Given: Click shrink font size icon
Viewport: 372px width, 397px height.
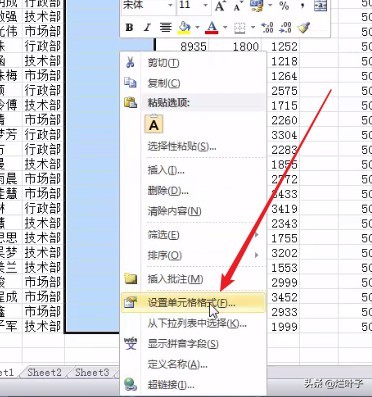Looking at the screenshot, I should tap(237, 6).
